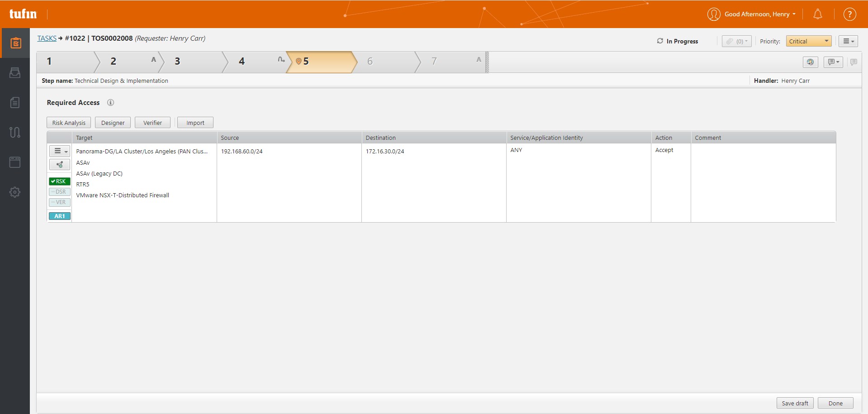
Task: Open the Tasks clipboard icon in sidebar
Action: pyautogui.click(x=15, y=43)
